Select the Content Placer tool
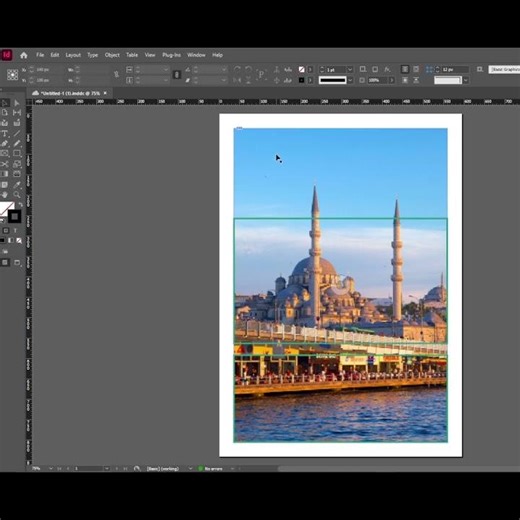 pos(17,123)
